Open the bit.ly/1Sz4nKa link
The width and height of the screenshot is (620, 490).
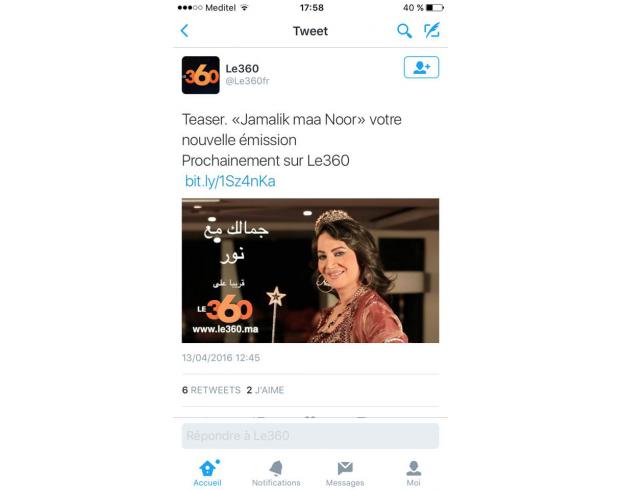tap(230, 181)
